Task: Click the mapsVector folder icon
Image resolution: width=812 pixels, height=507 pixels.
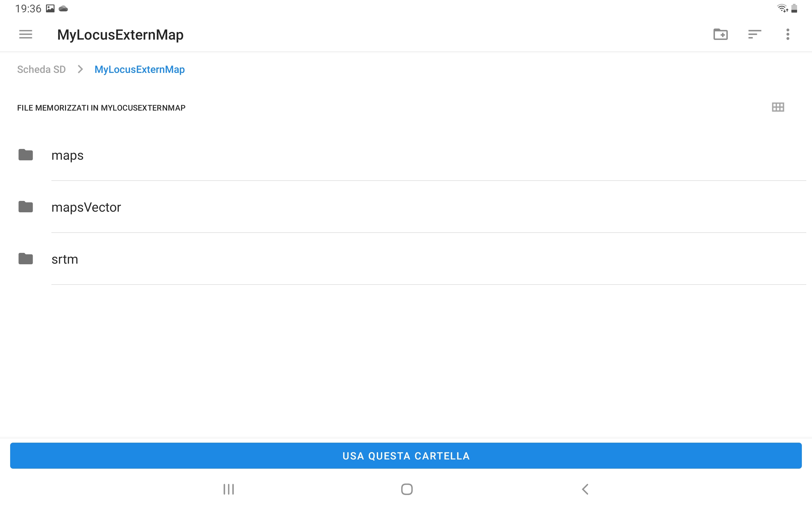Action: click(25, 207)
